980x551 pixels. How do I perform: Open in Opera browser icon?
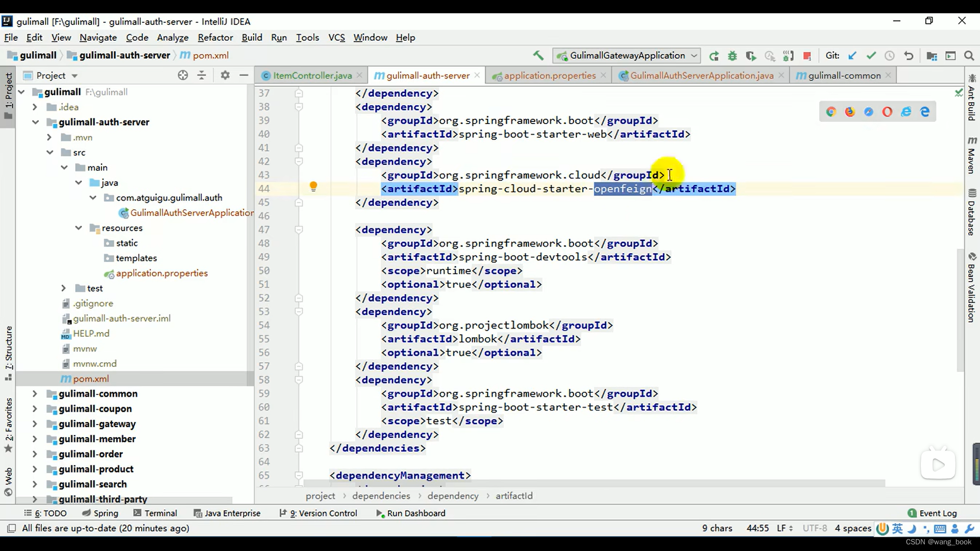pyautogui.click(x=887, y=112)
